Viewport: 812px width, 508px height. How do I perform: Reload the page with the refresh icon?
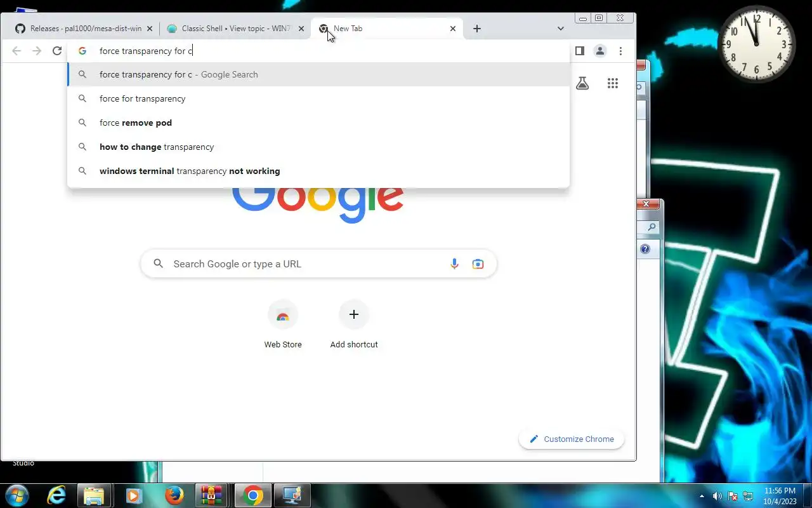tap(57, 51)
